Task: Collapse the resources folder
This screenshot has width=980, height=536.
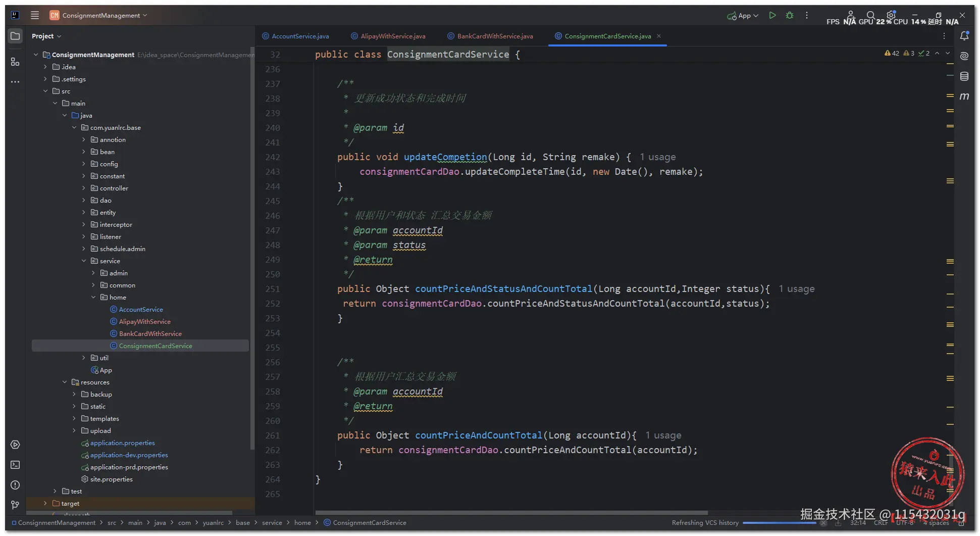Action: (65, 382)
